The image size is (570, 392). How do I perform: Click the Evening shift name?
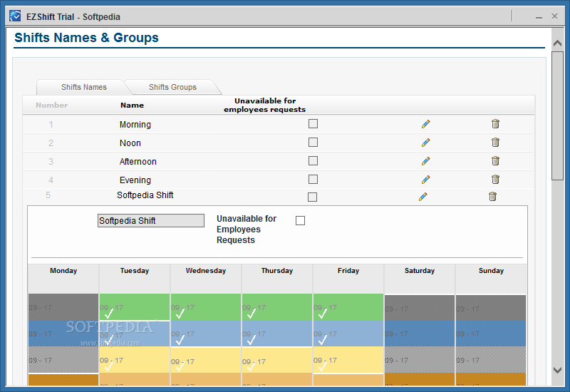point(135,180)
